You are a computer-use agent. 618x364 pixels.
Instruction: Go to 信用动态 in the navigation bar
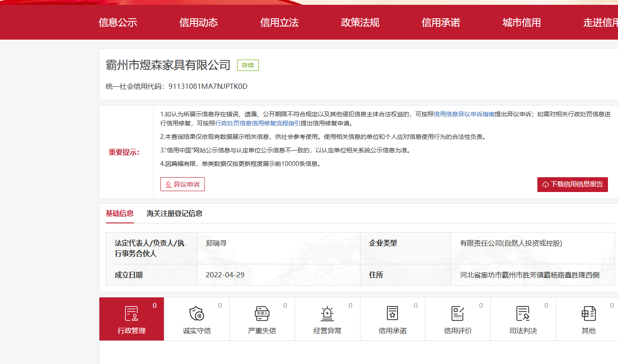click(x=199, y=23)
